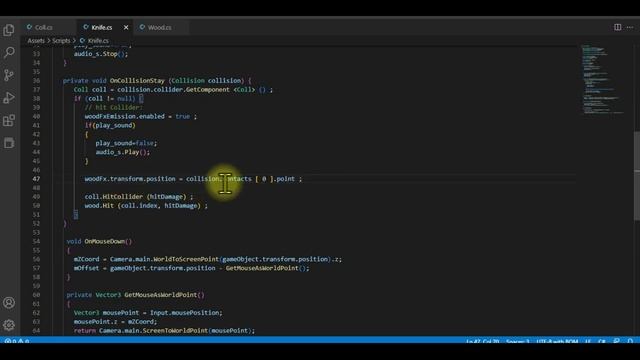This screenshot has width=640, height=360.
Task: Click 'woodFxEmission.enabled' on line 40
Action: click(124, 116)
